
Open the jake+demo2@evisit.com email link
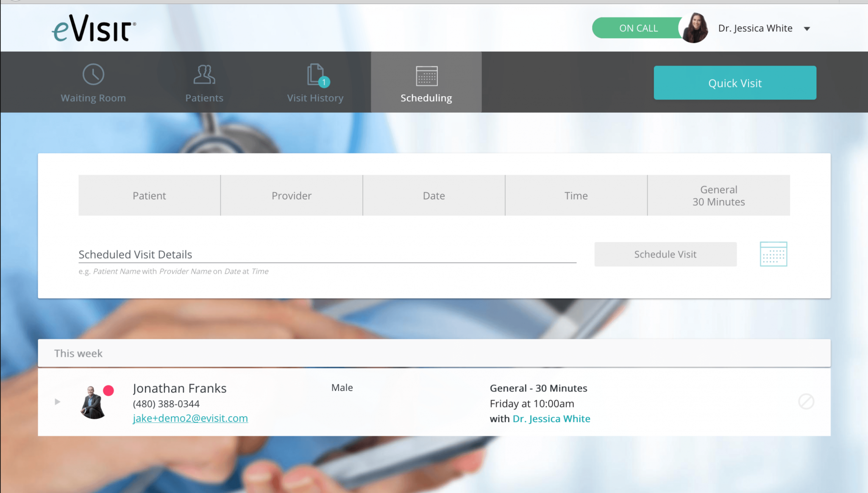190,418
